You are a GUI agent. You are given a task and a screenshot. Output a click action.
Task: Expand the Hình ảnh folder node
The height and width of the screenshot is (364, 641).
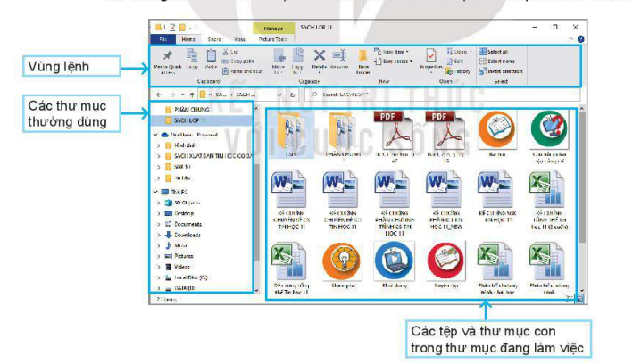[159, 145]
